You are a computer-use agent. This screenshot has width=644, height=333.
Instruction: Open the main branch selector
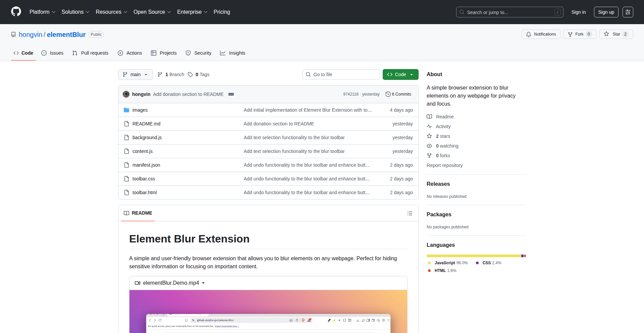tap(135, 74)
